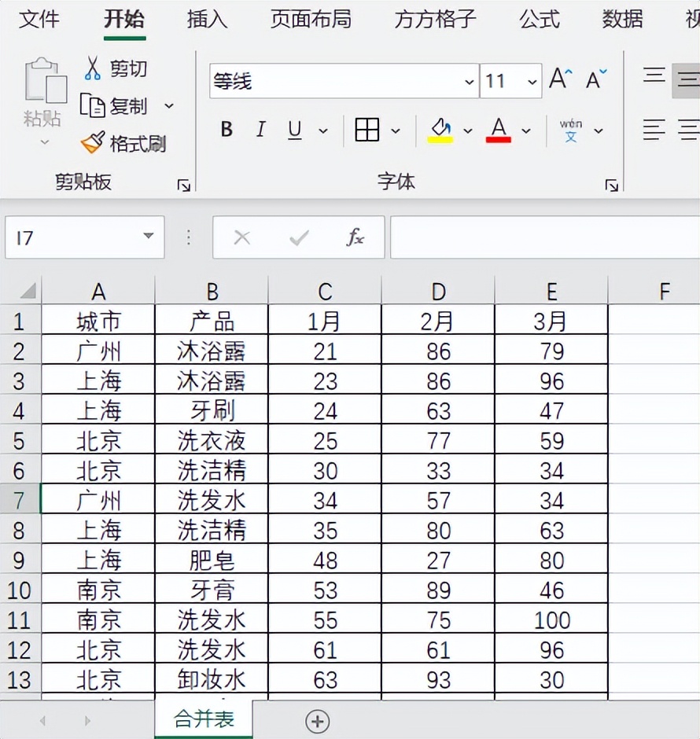This screenshot has height=739, width=700.
Task: Click inside the formula bar input
Action: [x=543, y=237]
